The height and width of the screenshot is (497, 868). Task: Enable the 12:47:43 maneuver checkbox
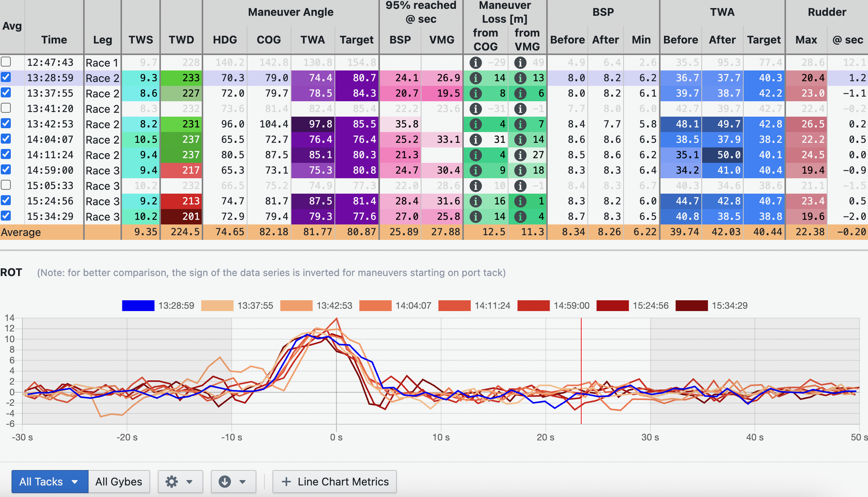(6, 62)
